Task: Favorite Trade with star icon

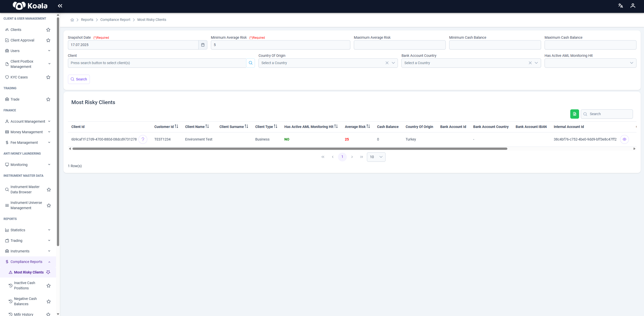Action: click(48, 99)
